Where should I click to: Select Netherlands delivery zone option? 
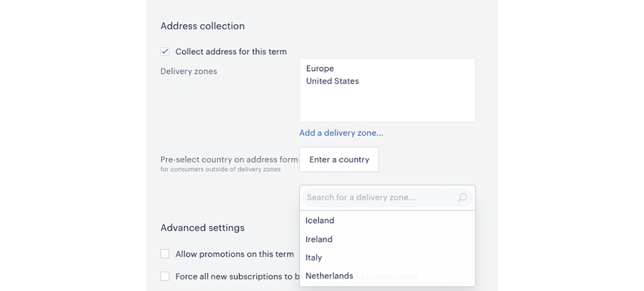click(x=387, y=276)
